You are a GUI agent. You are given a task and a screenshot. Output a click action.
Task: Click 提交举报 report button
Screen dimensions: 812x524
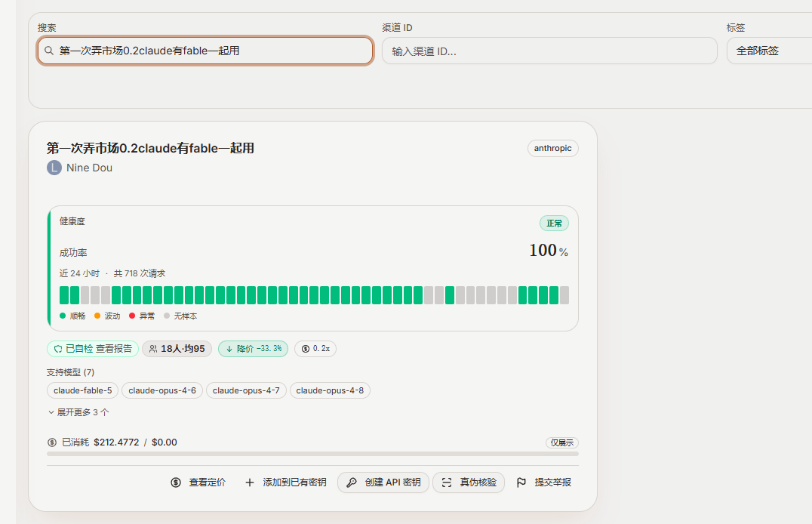(544, 482)
